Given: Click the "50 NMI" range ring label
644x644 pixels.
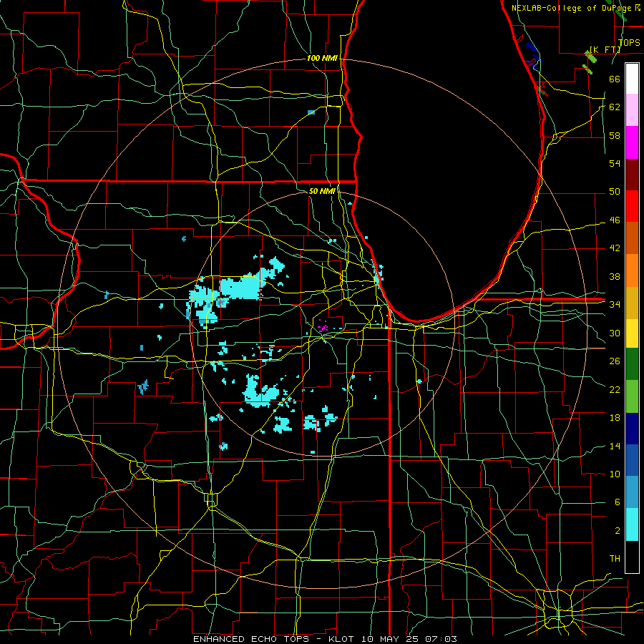Looking at the screenshot, I should (322, 191).
